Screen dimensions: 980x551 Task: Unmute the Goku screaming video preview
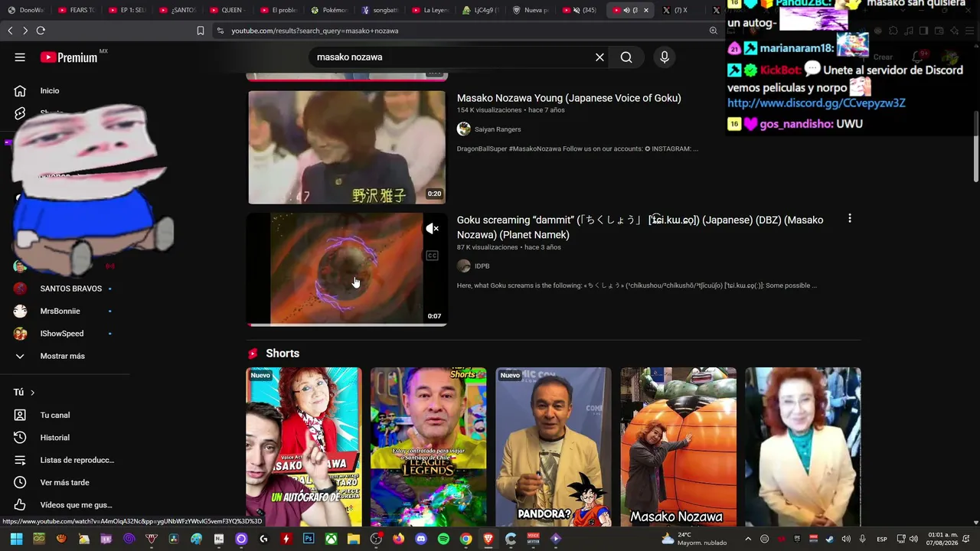(433, 229)
